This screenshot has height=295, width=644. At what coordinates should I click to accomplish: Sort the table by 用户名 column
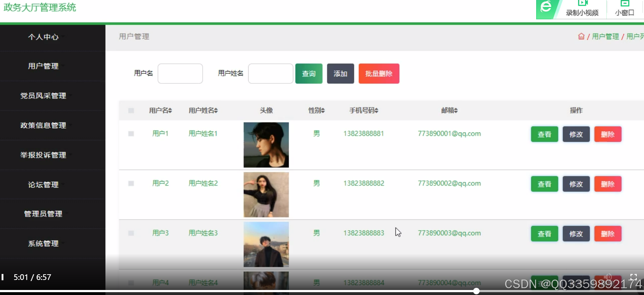160,111
